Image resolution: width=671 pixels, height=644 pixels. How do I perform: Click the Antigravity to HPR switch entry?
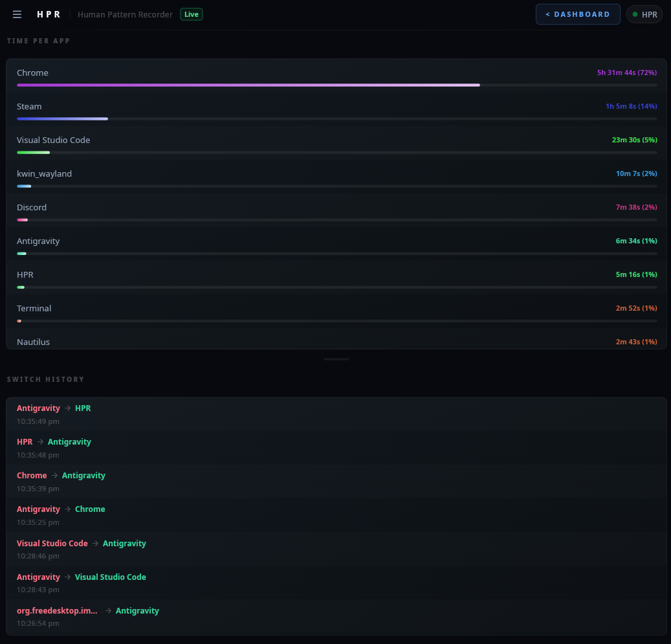click(336, 414)
